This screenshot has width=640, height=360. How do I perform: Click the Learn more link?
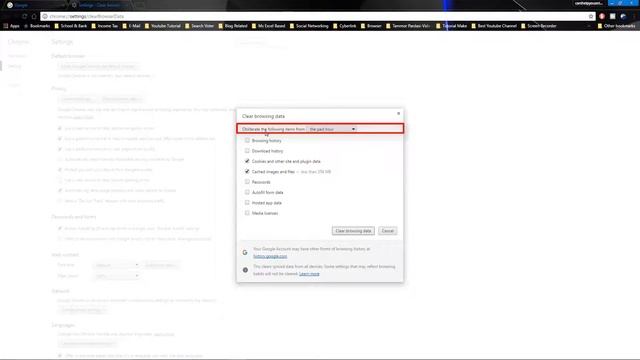click(x=309, y=274)
